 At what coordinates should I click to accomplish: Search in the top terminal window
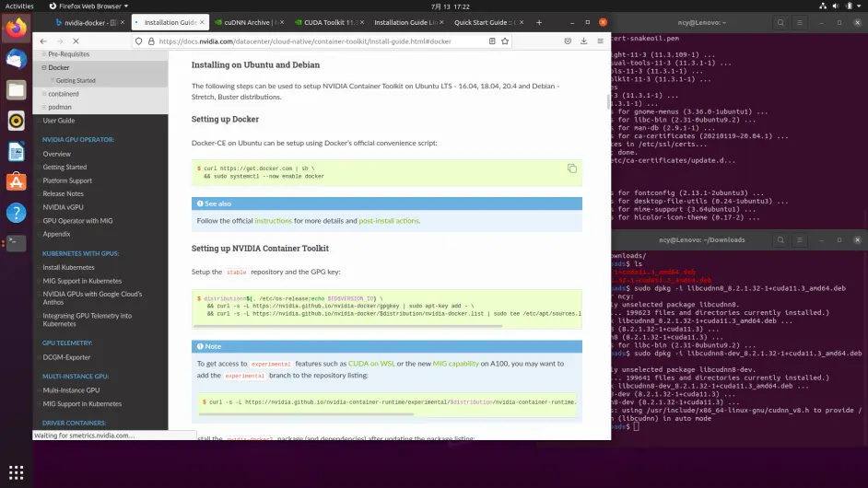pyautogui.click(x=780, y=23)
